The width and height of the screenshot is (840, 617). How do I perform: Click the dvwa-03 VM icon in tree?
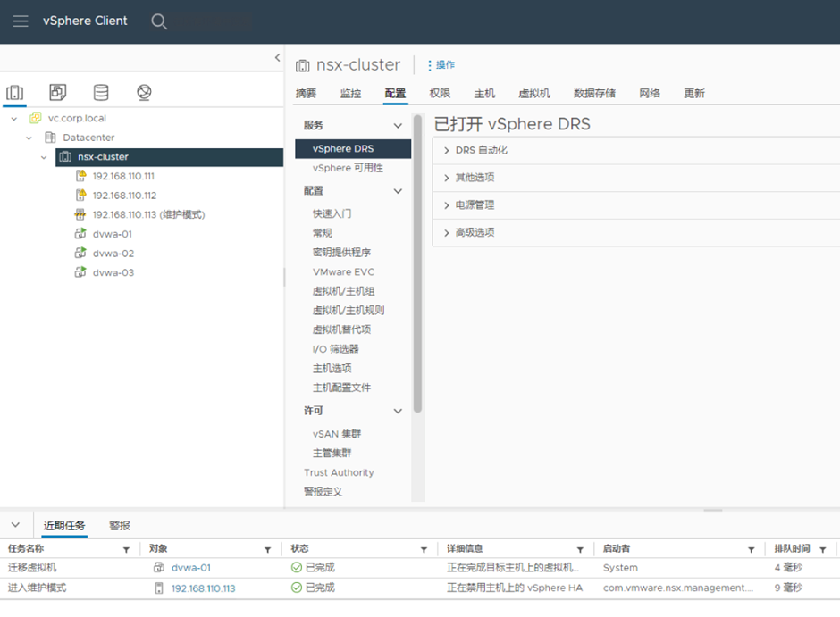[x=80, y=272]
